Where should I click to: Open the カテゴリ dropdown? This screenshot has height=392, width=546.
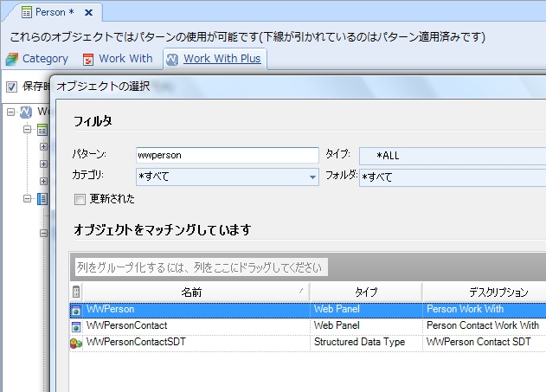(x=312, y=177)
